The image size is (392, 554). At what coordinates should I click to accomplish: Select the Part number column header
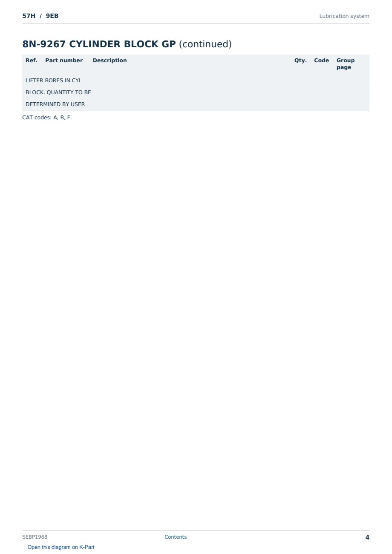[x=64, y=61]
